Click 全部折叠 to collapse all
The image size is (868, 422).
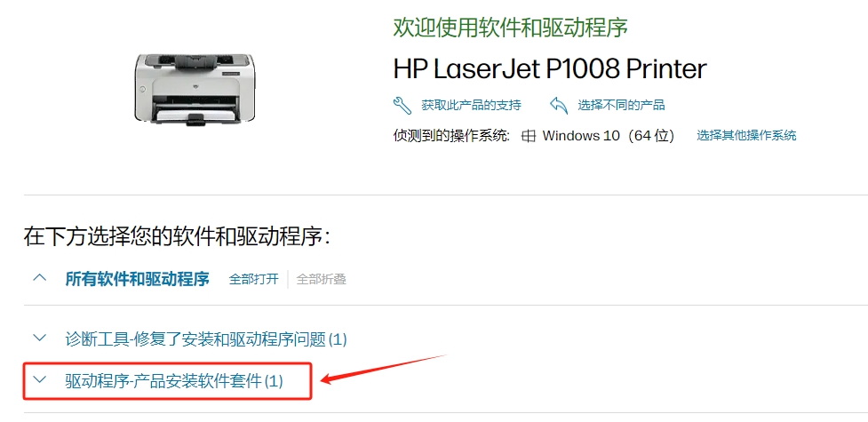(321, 279)
